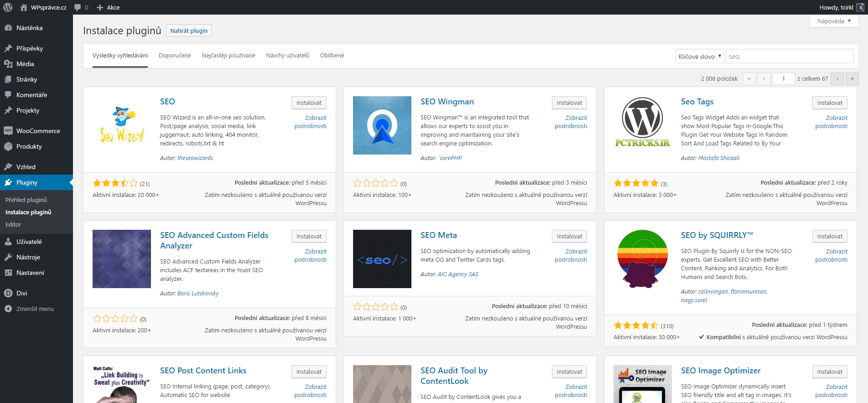Open the PCTRICKS.IR Seo Tags thumbnail

(x=643, y=125)
